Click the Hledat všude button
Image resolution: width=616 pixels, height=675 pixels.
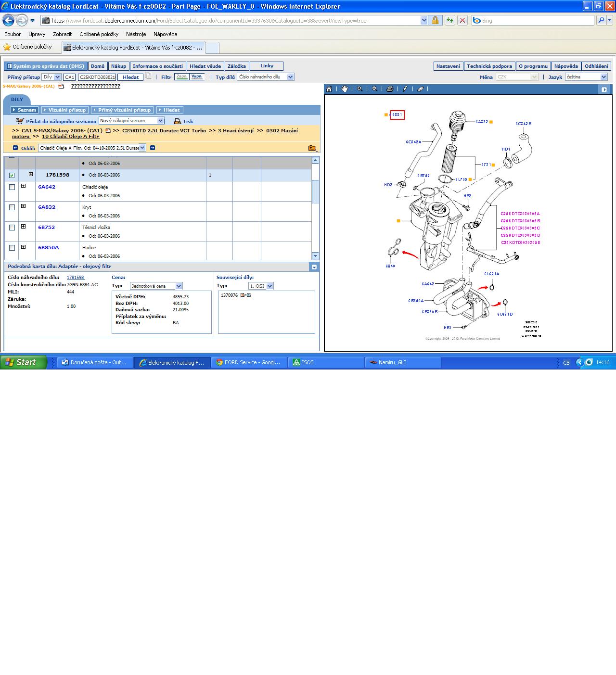(x=205, y=66)
